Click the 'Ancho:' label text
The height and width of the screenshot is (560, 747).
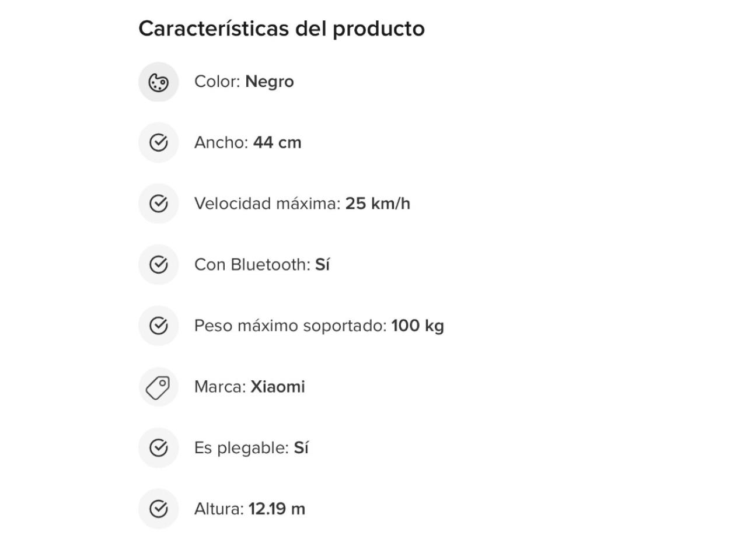click(221, 143)
